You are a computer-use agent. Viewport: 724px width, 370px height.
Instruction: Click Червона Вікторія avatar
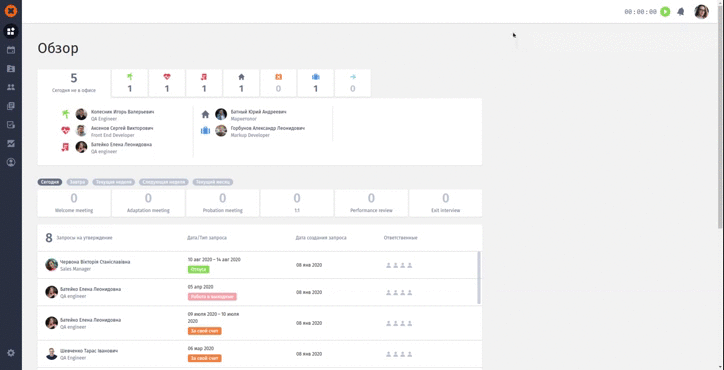(51, 265)
